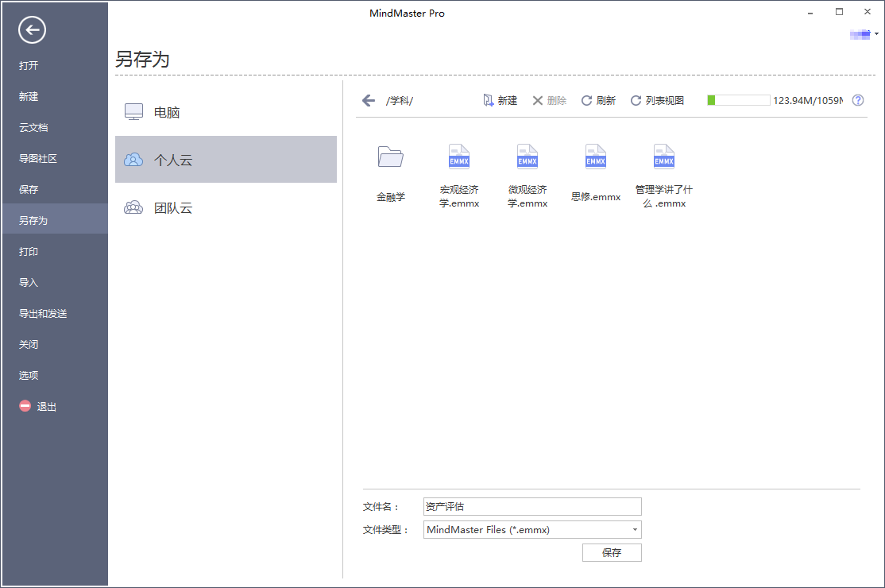Viewport: 885px width, 588px height.
Task: Click the storage help question mark icon
Action: (858, 100)
